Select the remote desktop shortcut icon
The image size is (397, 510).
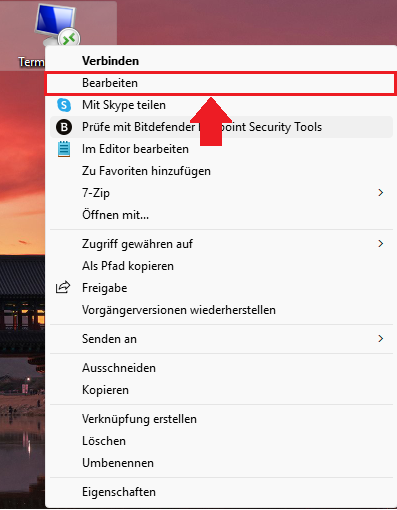coord(57,25)
